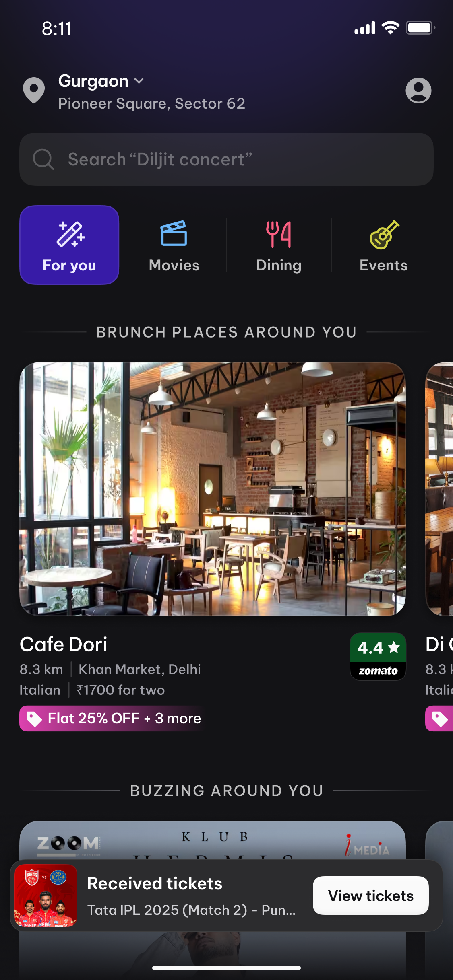
Task: Focus the Search "Diljit concert" field
Action: 226,159
